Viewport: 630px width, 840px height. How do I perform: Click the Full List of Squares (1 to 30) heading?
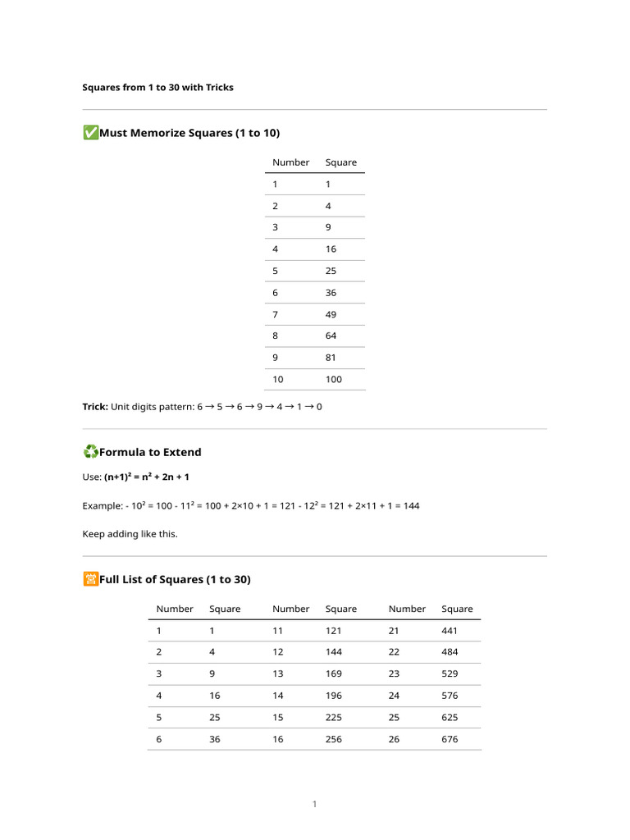click(x=175, y=579)
